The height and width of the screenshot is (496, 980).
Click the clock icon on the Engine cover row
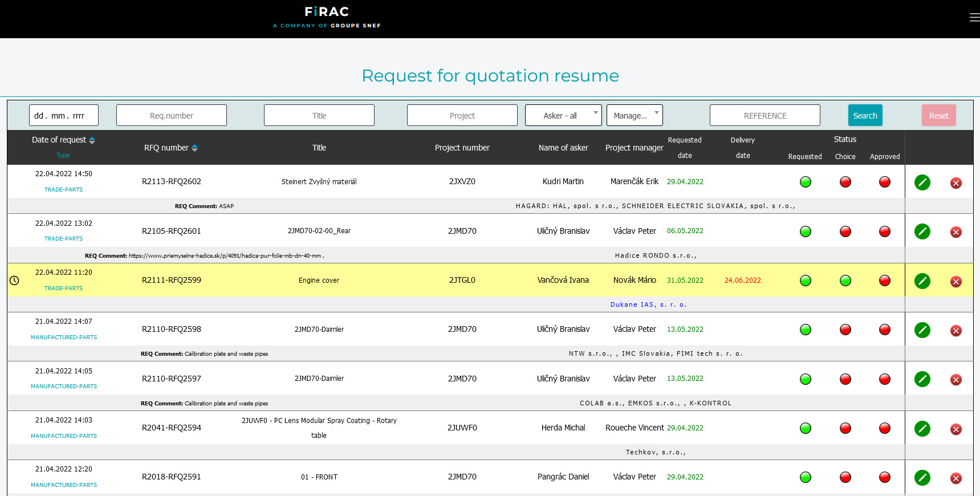(14, 280)
